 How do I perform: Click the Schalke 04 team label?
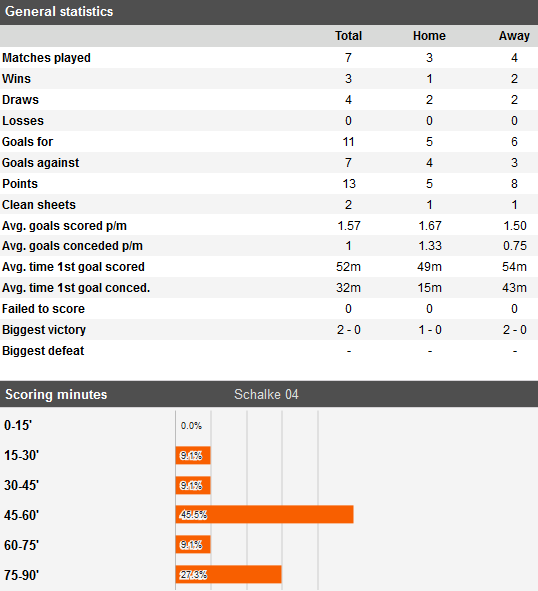click(266, 395)
